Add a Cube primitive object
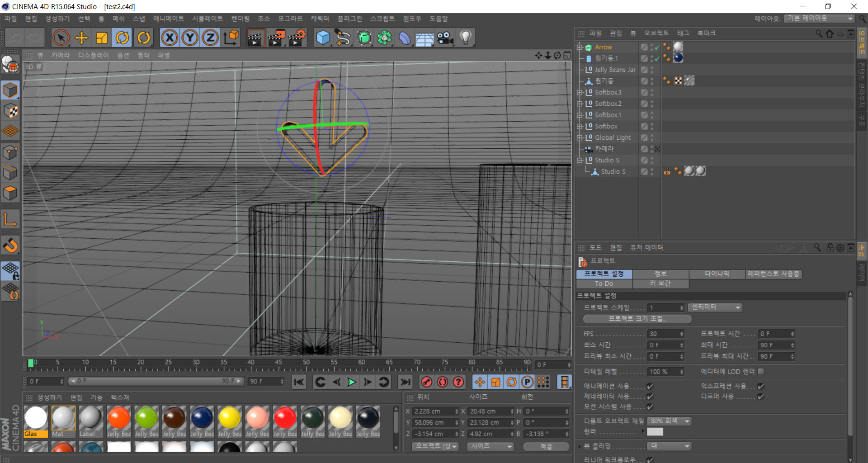The width and height of the screenshot is (868, 463). coord(323,38)
